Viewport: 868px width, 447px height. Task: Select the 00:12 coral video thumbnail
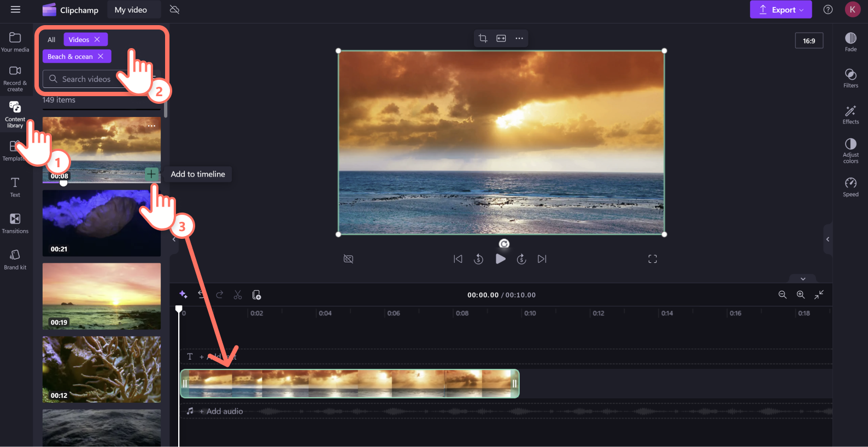pyautogui.click(x=102, y=369)
